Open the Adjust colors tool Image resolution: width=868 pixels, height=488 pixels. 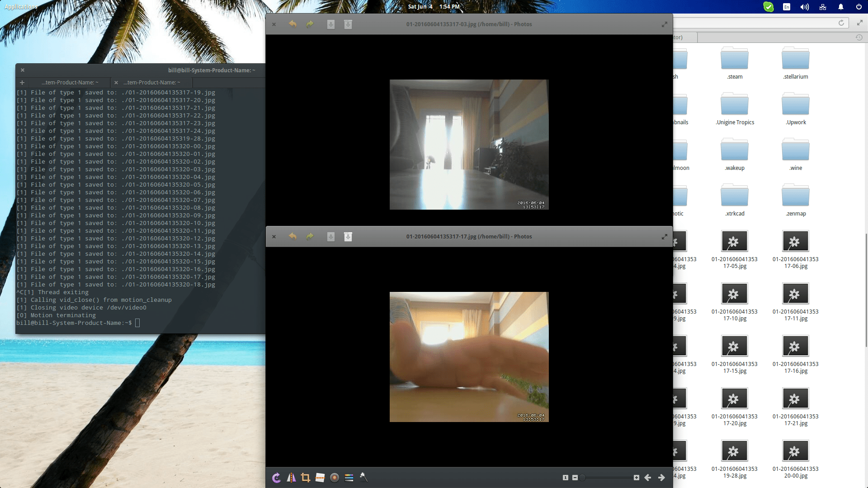coord(349,478)
